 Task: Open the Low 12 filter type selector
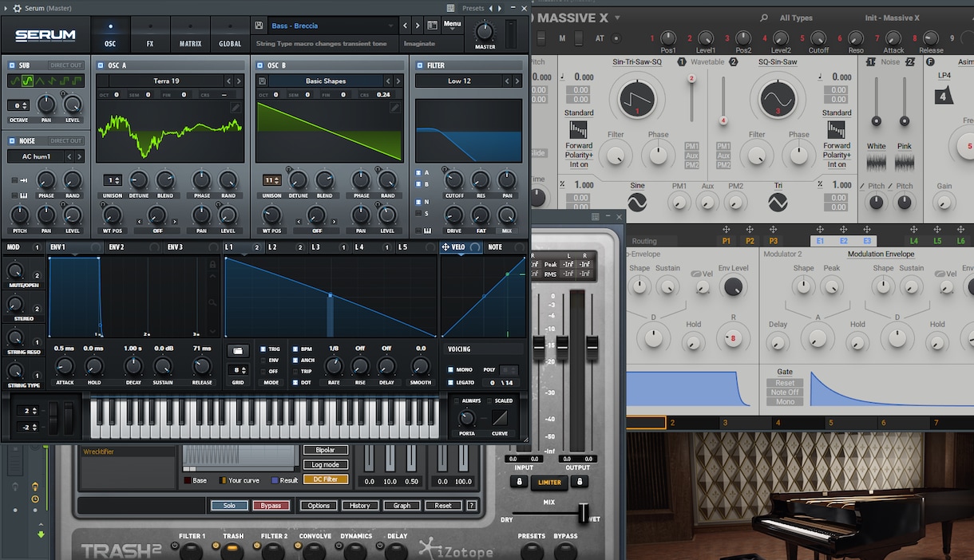(458, 81)
